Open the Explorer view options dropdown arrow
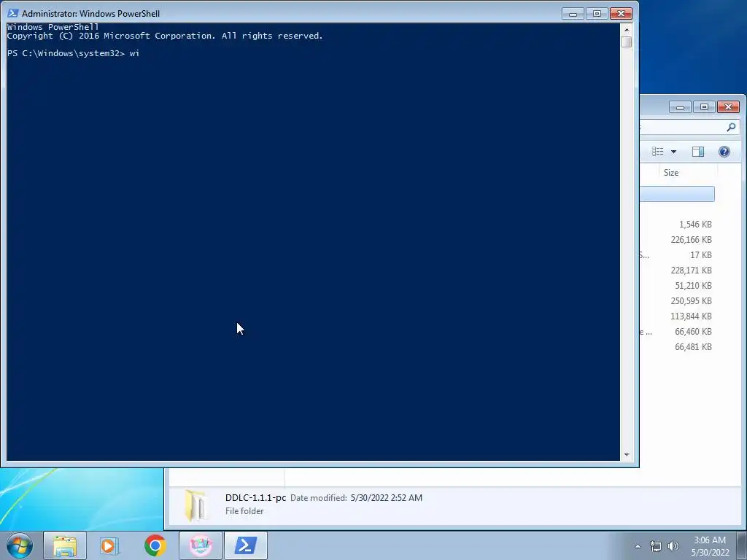 [x=673, y=152]
